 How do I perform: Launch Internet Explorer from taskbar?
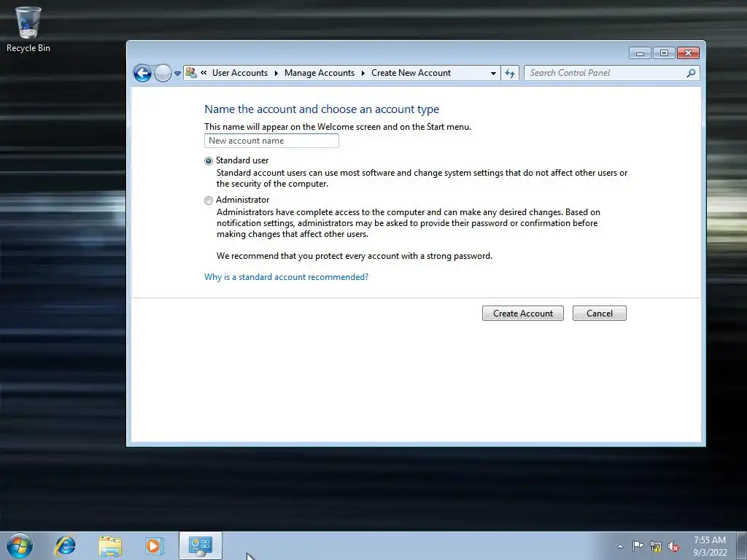[65, 545]
